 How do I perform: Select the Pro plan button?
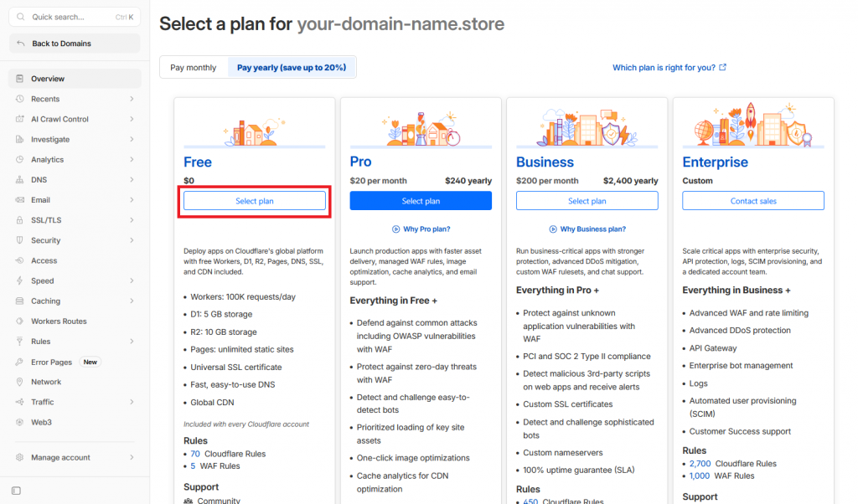[x=421, y=201]
